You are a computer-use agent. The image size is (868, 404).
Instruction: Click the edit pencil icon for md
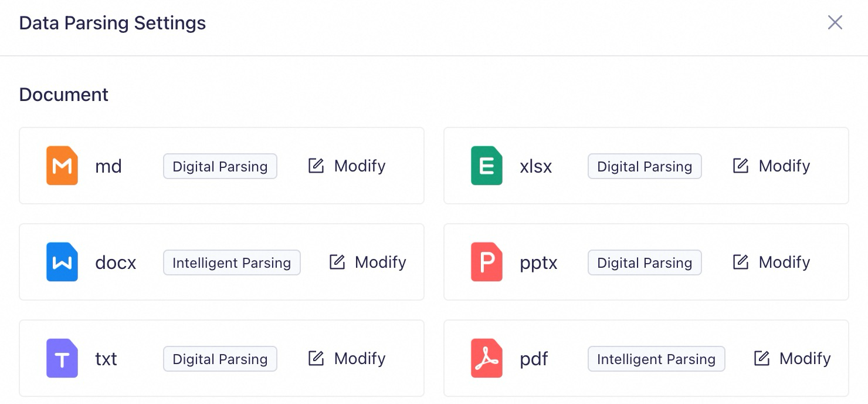click(x=316, y=166)
